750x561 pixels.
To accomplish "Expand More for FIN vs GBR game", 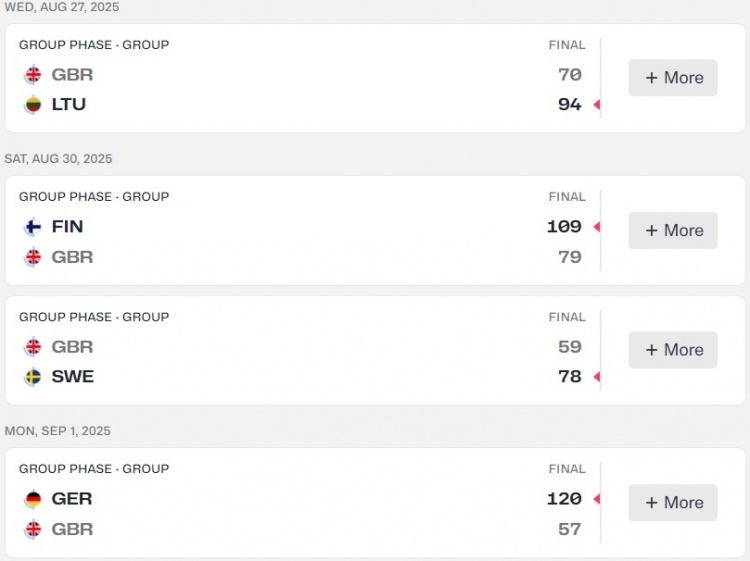I will pos(673,230).
